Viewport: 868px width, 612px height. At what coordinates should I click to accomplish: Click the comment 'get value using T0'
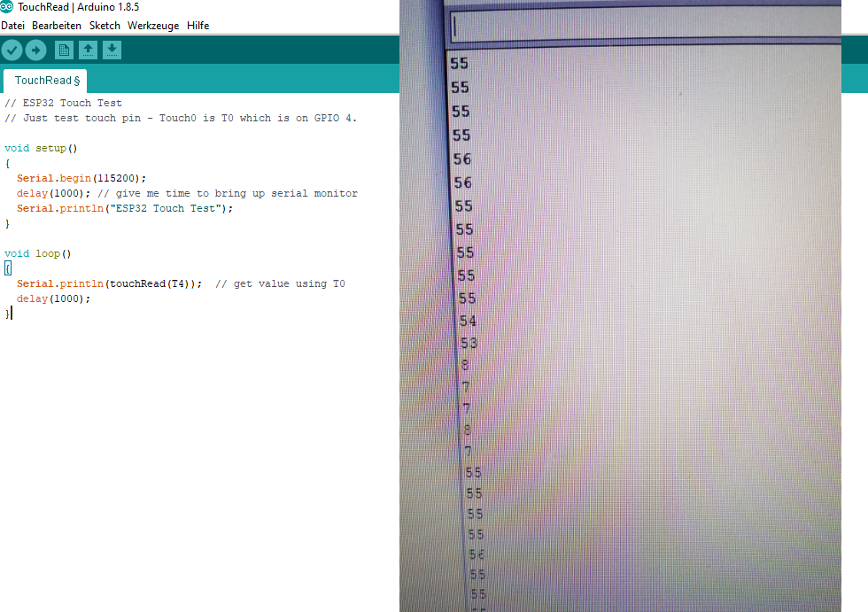pyautogui.click(x=280, y=284)
